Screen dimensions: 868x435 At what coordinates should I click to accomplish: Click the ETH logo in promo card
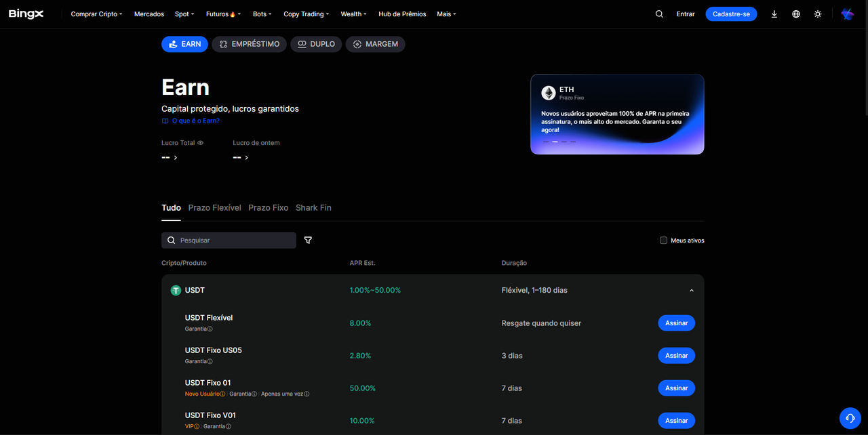click(x=548, y=93)
